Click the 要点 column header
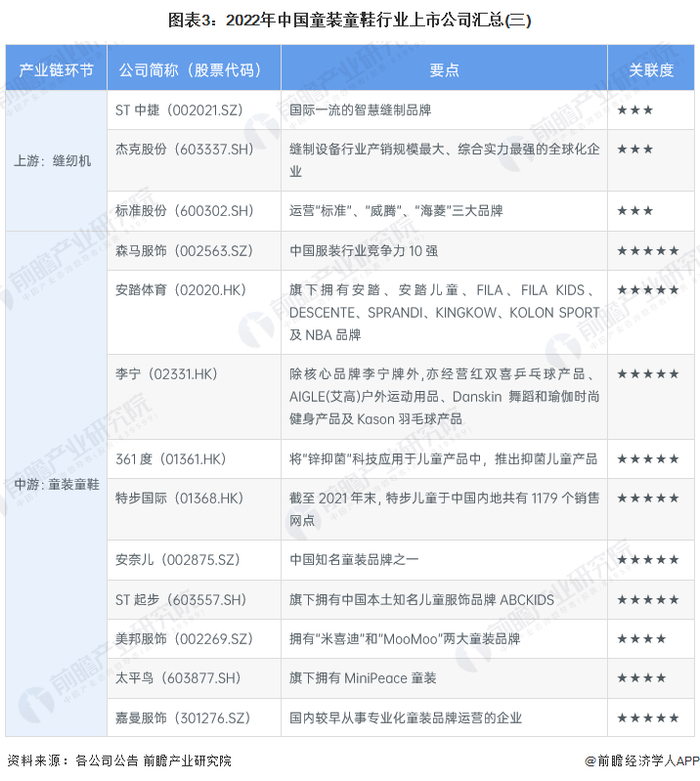 [444, 68]
